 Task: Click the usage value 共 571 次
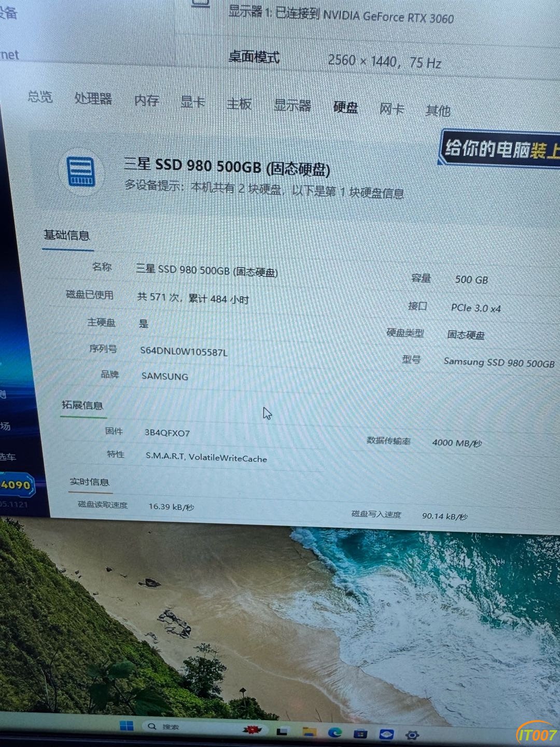click(159, 297)
